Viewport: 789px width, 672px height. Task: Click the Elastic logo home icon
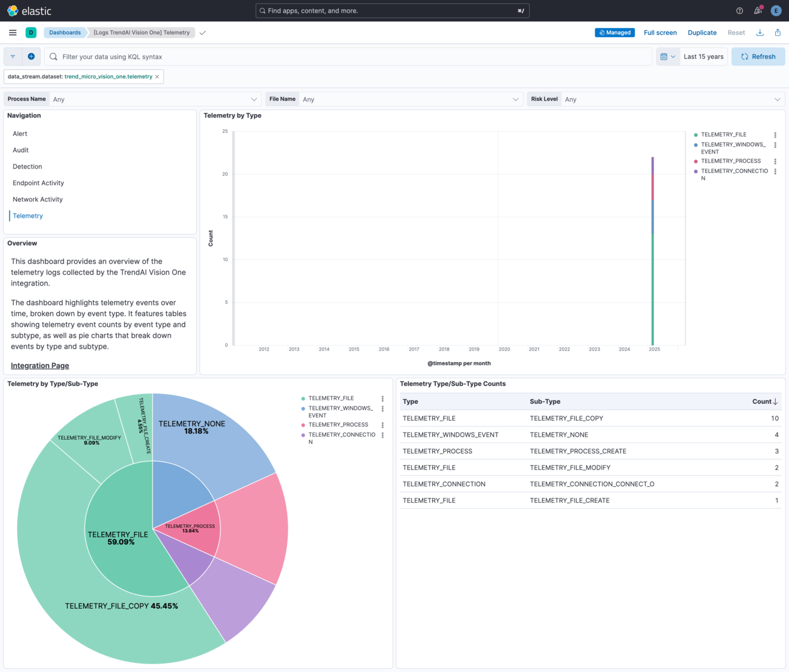pyautogui.click(x=13, y=11)
